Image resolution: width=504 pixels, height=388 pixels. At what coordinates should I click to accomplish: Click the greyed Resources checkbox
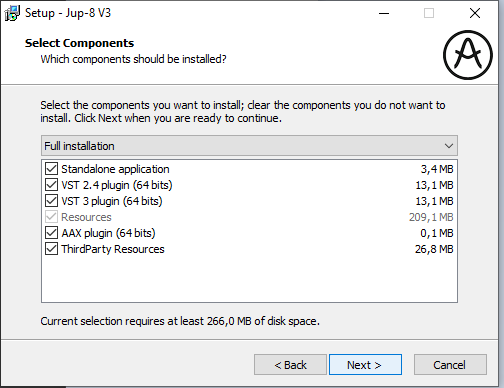click(x=51, y=217)
